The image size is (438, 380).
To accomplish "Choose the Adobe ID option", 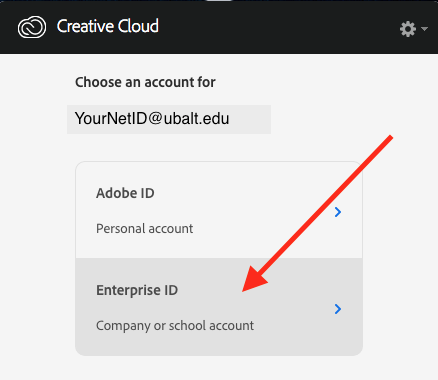I will [219, 210].
